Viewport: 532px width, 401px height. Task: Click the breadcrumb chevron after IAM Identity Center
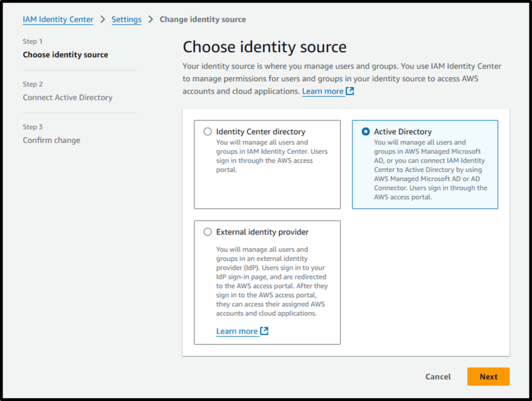click(101, 19)
